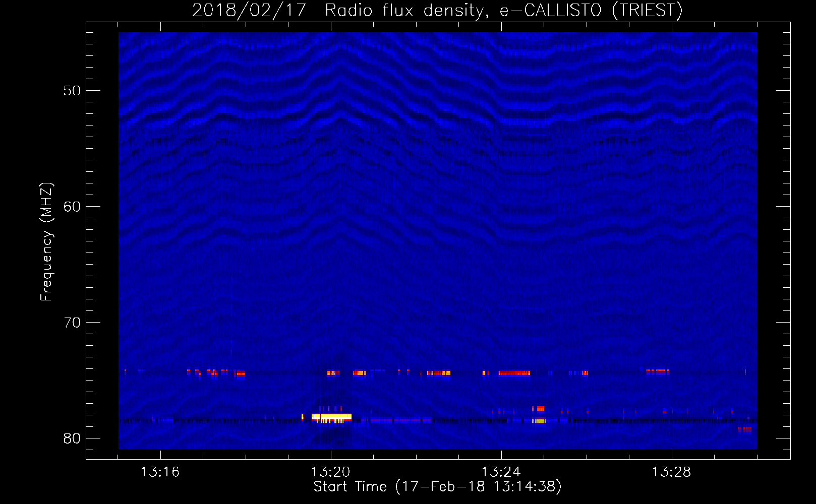The width and height of the screenshot is (816, 504).
Task: Click the plot title 'Radio flux density, e-CALLISTO (TRIEST)'
Action: 503,11
